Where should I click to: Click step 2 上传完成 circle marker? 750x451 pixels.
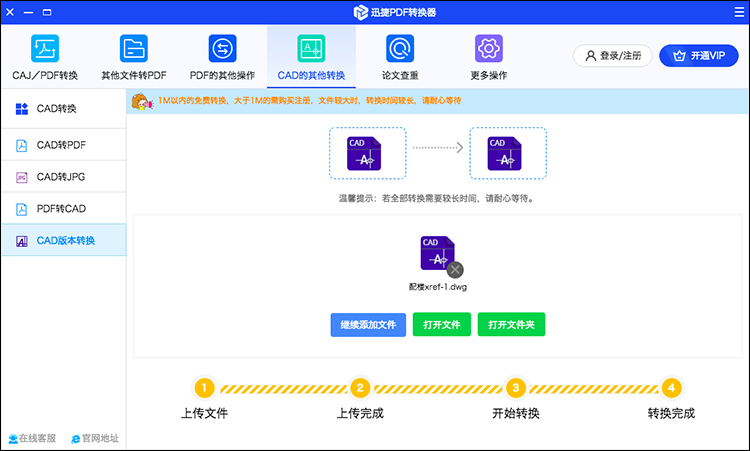(360, 388)
